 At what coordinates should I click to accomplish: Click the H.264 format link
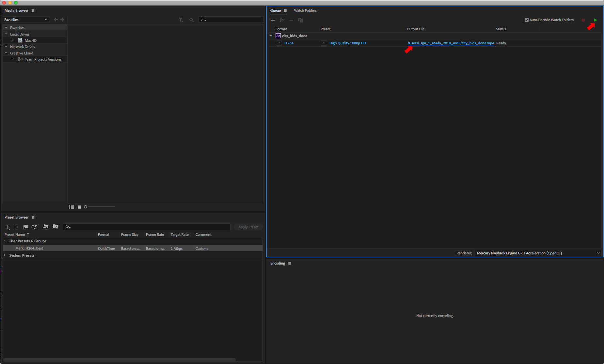point(289,43)
